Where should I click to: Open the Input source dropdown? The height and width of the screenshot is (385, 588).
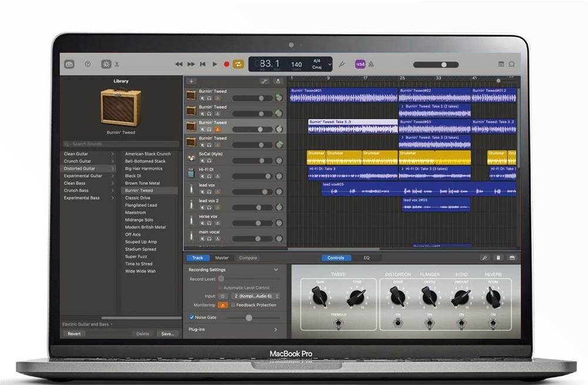(x=255, y=296)
